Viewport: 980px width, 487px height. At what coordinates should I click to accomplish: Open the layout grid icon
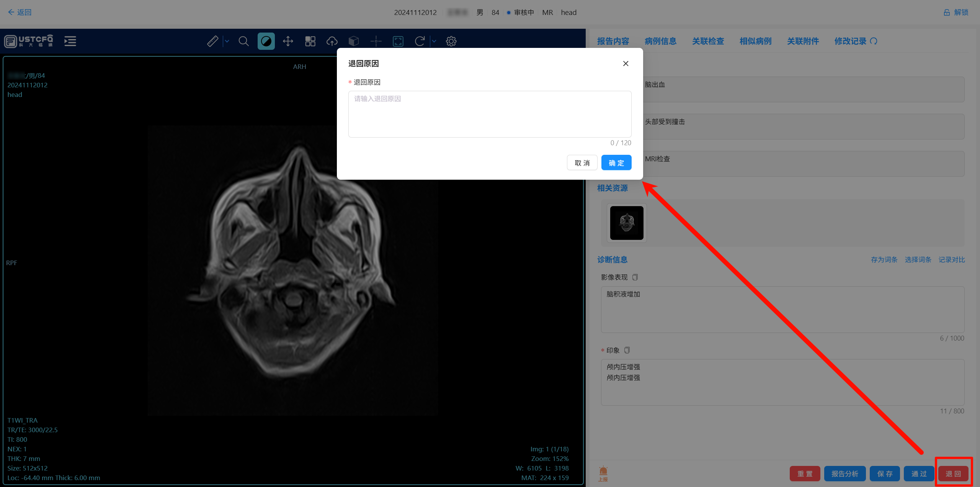(310, 41)
